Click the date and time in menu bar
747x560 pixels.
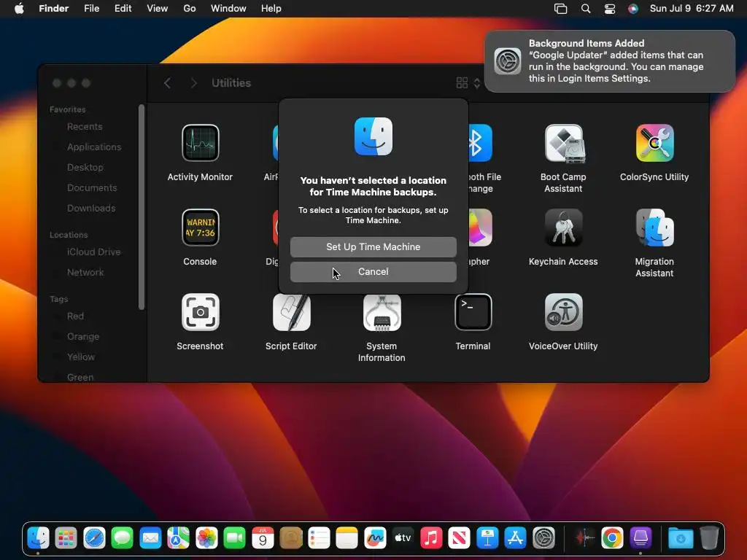click(692, 9)
